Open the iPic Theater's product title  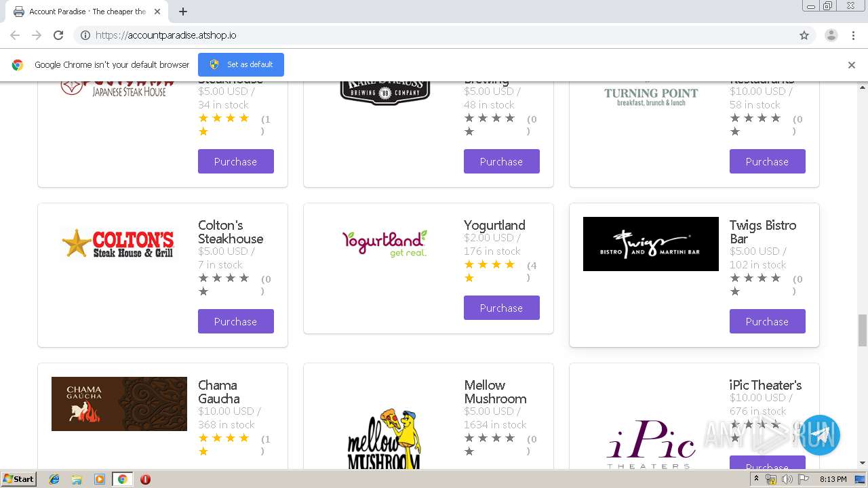tap(766, 385)
